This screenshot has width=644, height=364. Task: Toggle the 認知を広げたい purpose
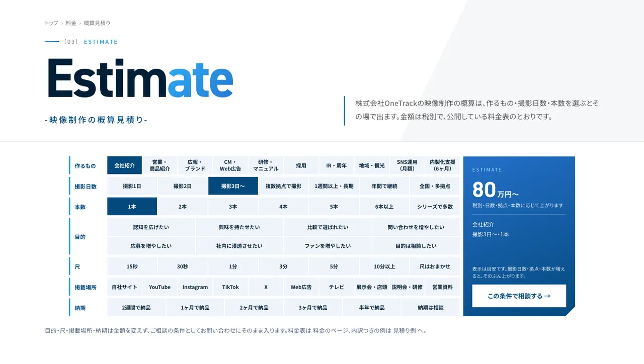[151, 227]
